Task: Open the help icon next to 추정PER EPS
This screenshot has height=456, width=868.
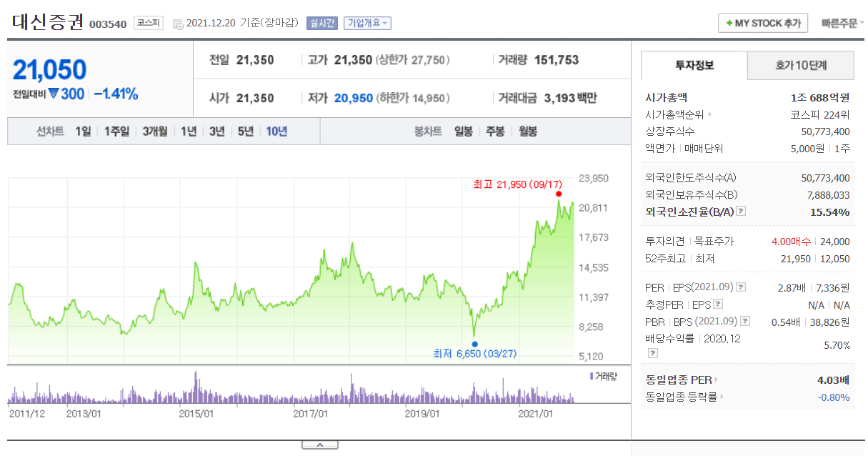Action: tap(718, 304)
